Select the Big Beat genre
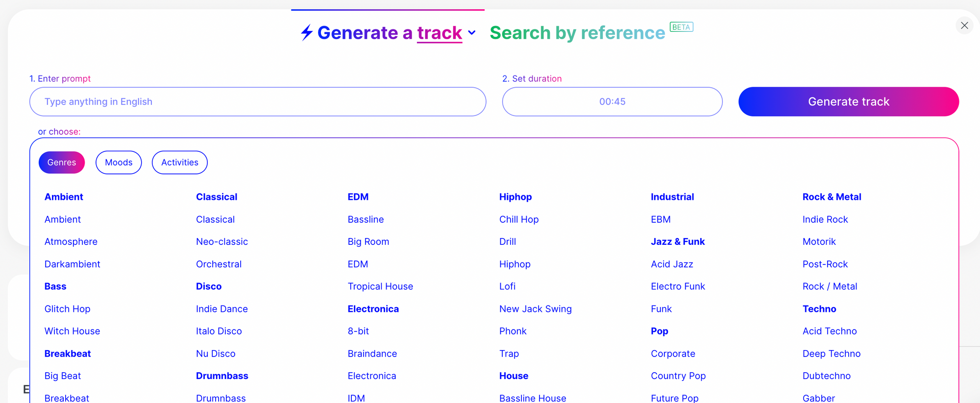 pyautogui.click(x=63, y=376)
